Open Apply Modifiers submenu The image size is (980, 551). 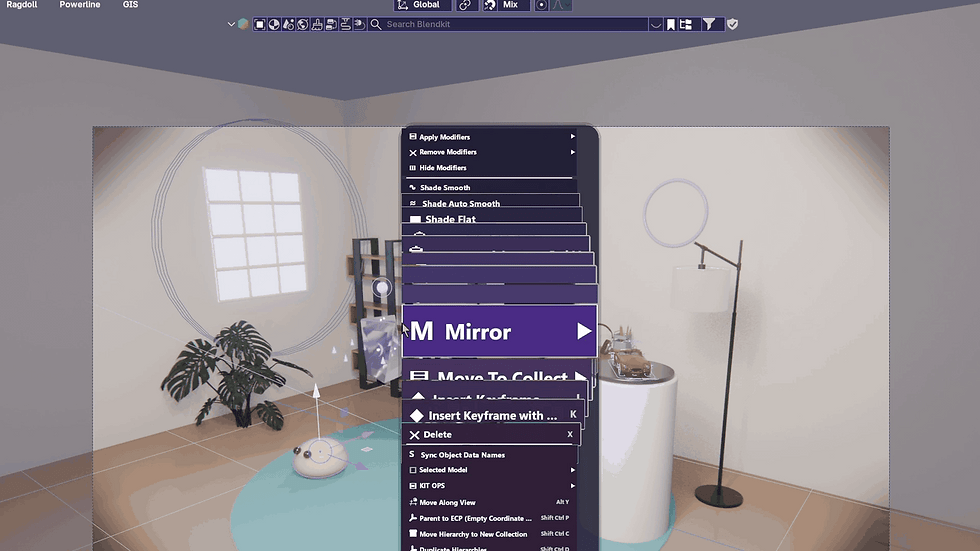[491, 137]
